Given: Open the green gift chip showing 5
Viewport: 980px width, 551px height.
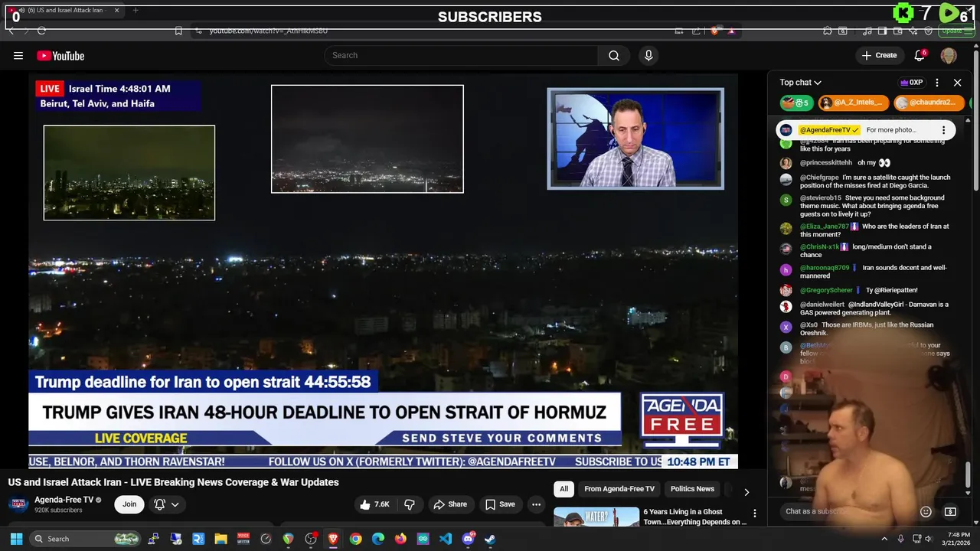Looking at the screenshot, I should pos(796,103).
